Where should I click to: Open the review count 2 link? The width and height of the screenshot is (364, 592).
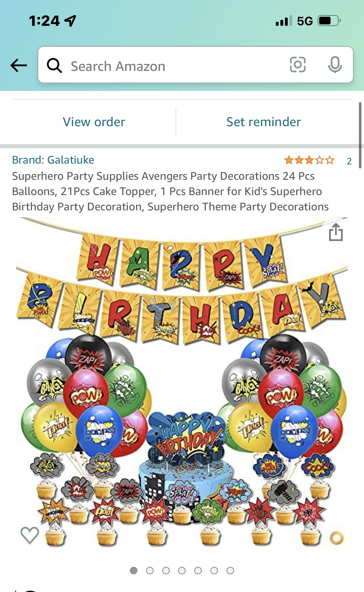coord(349,161)
